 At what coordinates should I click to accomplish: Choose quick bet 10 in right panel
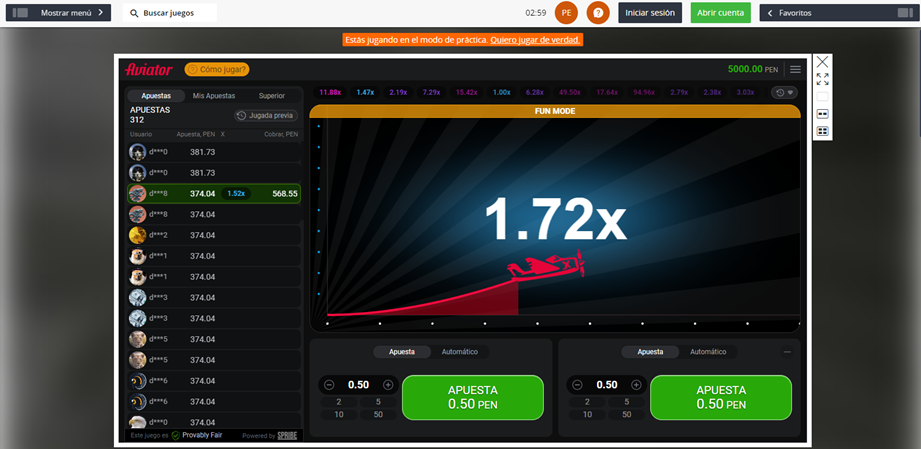pos(587,414)
